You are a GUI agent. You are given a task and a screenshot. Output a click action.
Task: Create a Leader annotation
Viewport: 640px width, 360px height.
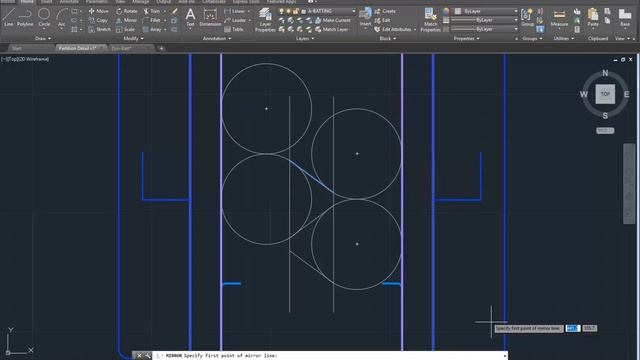coord(235,20)
